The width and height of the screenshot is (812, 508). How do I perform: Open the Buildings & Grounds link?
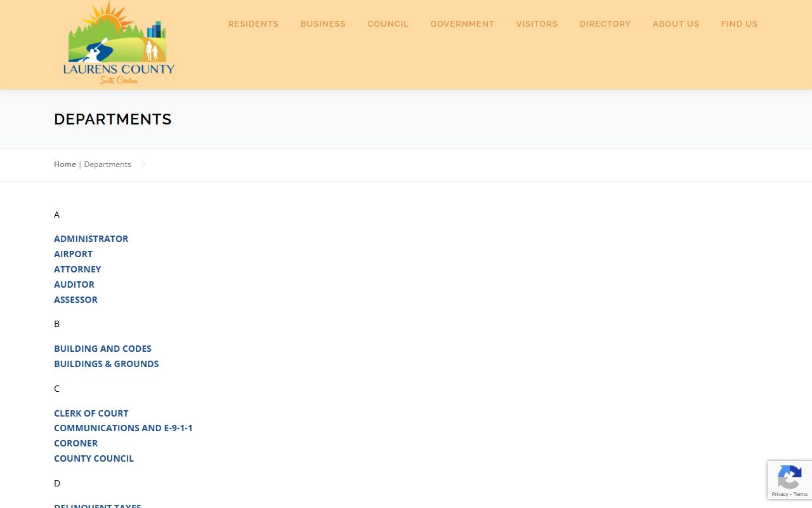point(107,364)
